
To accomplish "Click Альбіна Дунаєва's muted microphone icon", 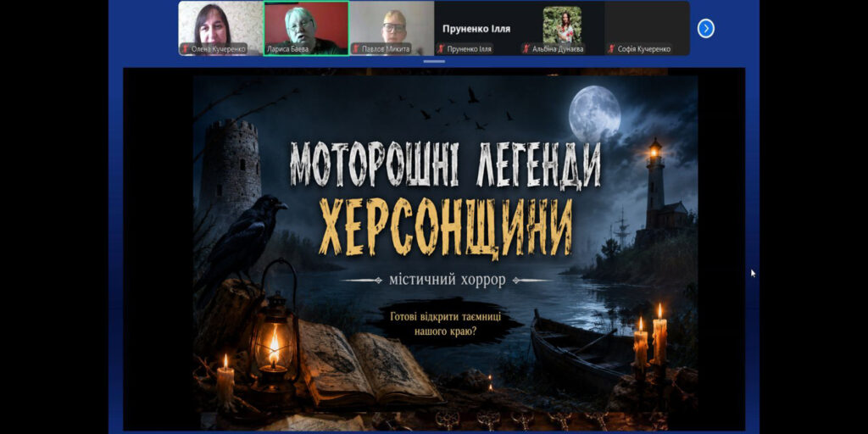I will click(x=526, y=49).
